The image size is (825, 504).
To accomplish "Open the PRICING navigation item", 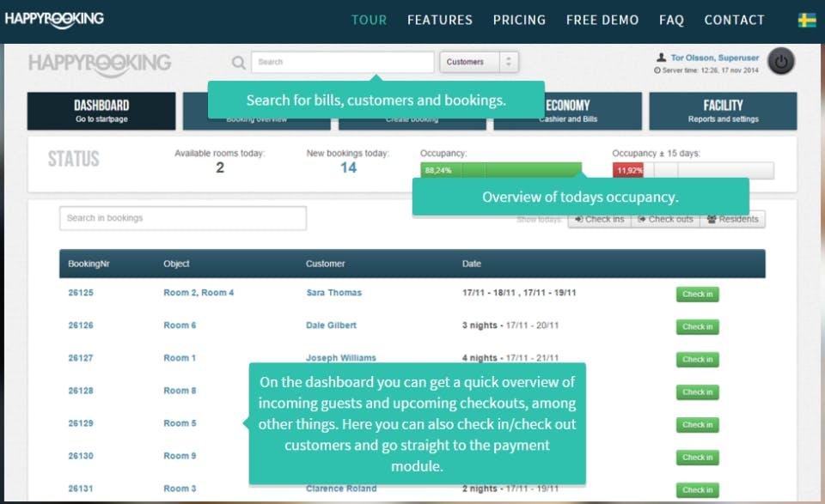I will (x=519, y=20).
